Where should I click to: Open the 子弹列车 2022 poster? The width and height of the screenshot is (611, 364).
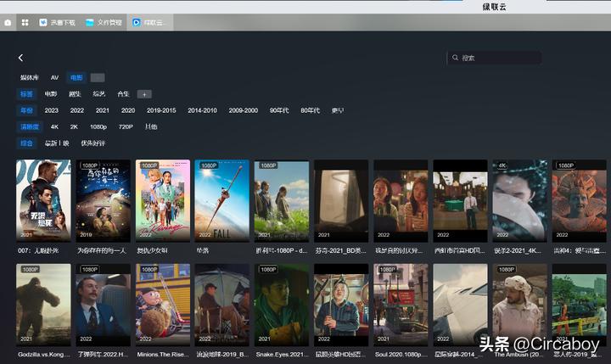104,305
